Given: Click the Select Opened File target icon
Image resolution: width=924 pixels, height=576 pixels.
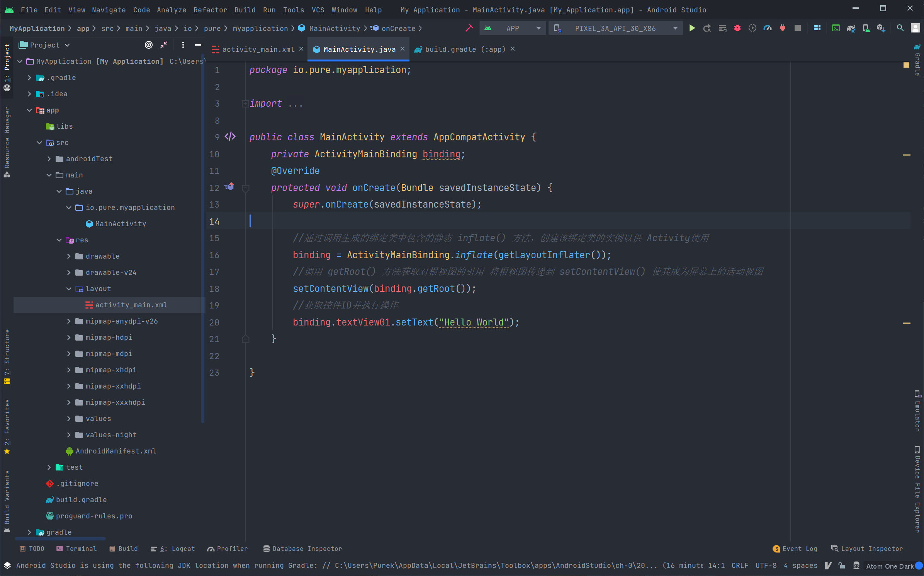Looking at the screenshot, I should coord(149,45).
